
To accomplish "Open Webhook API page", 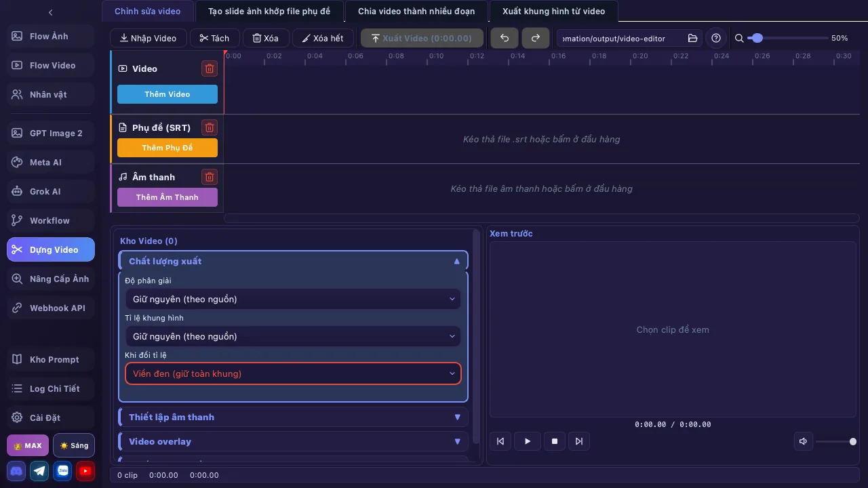I will tap(51, 308).
